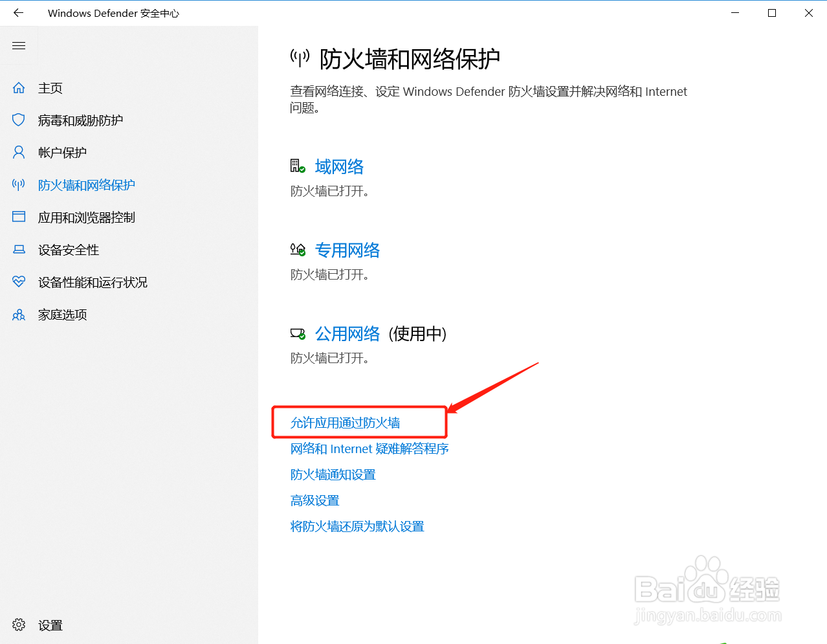The width and height of the screenshot is (827, 644).
Task: Open the 专用网络 firewall settings
Action: pos(347,250)
